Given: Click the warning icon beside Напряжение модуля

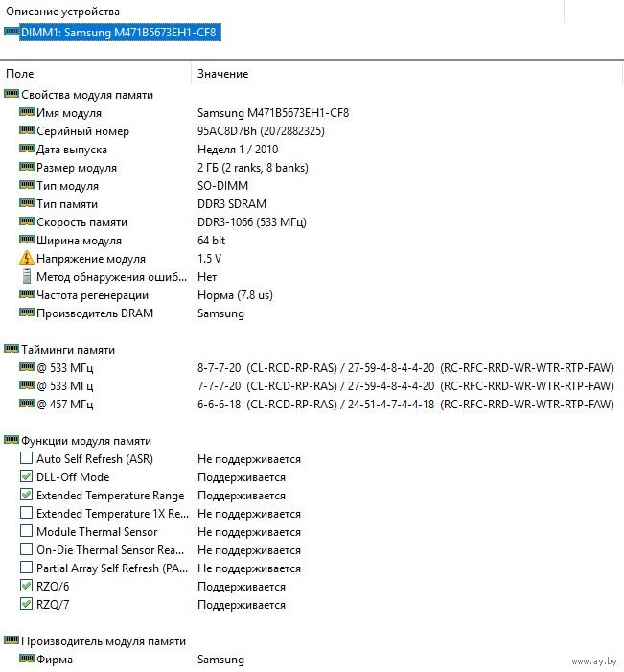Looking at the screenshot, I should click(27, 259).
